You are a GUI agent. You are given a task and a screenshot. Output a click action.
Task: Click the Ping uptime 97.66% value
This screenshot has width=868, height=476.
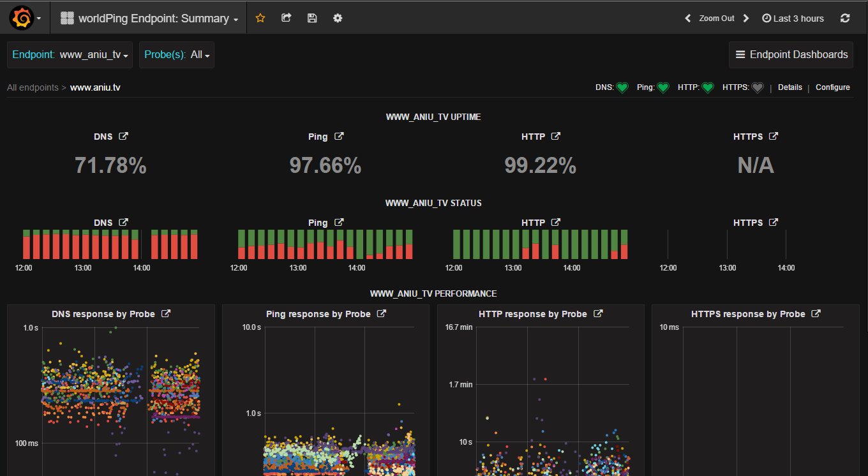point(325,165)
